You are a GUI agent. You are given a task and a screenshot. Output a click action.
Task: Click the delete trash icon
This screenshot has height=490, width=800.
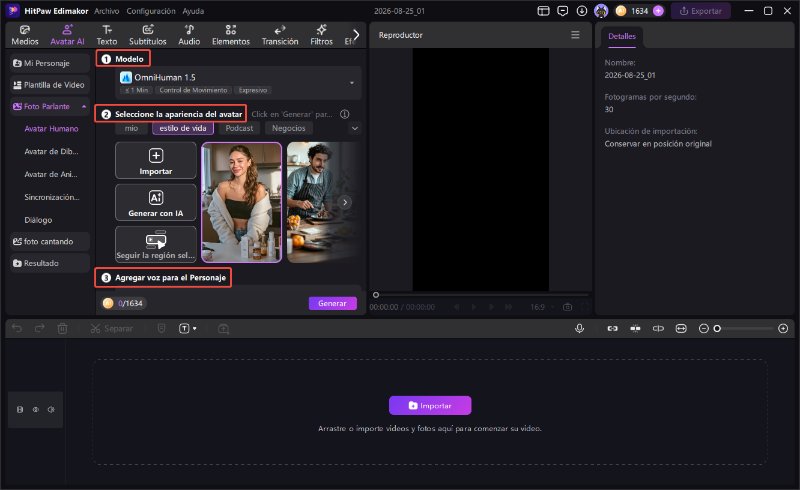(x=62, y=328)
